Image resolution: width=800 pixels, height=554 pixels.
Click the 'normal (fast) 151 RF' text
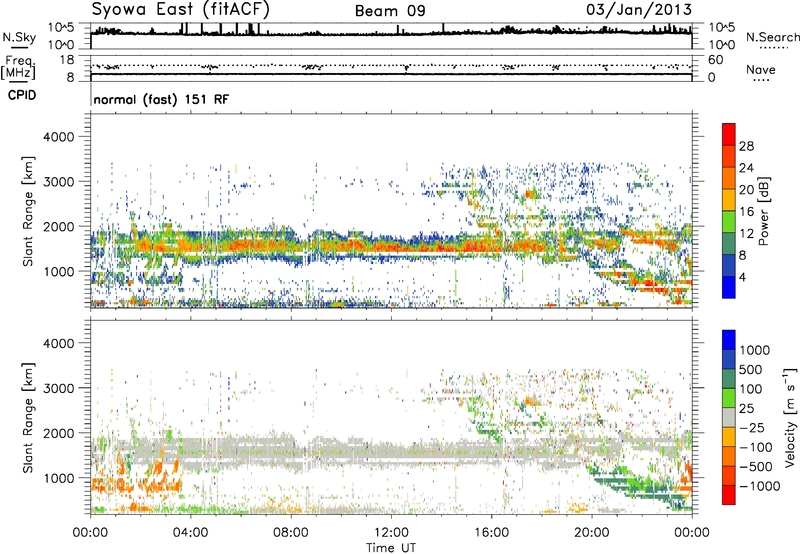coord(161,99)
